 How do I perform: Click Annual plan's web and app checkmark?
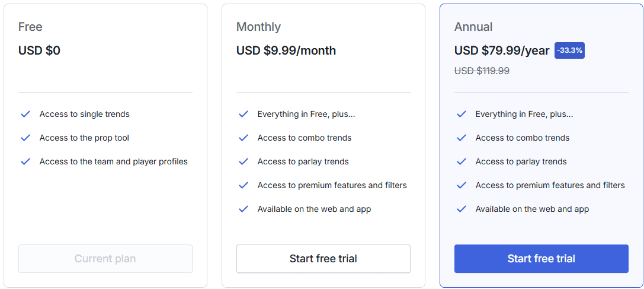pyautogui.click(x=462, y=209)
